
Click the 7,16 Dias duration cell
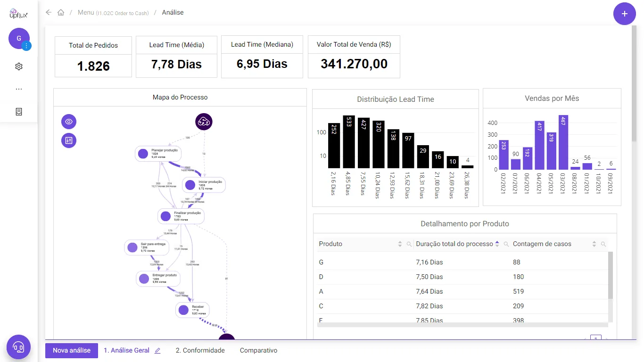[x=429, y=262]
